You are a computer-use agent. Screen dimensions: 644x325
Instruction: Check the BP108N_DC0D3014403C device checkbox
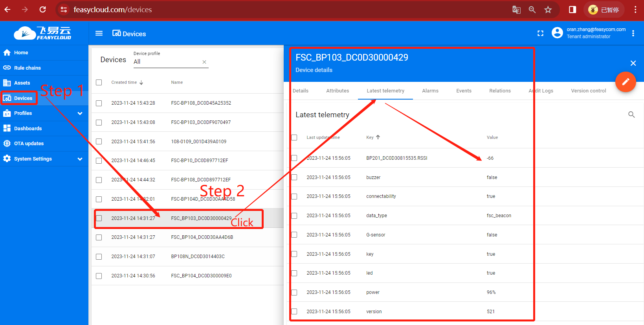tap(99, 257)
